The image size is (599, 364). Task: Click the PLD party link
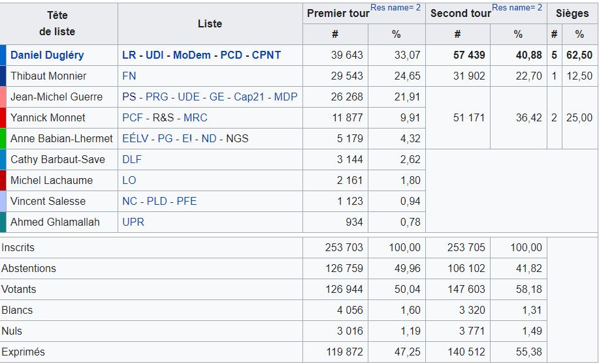click(157, 202)
